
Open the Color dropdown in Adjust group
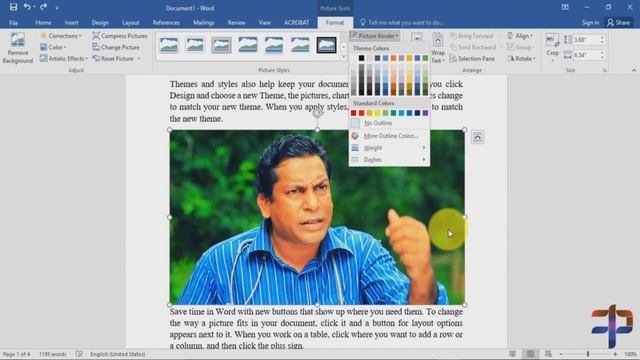(53, 47)
